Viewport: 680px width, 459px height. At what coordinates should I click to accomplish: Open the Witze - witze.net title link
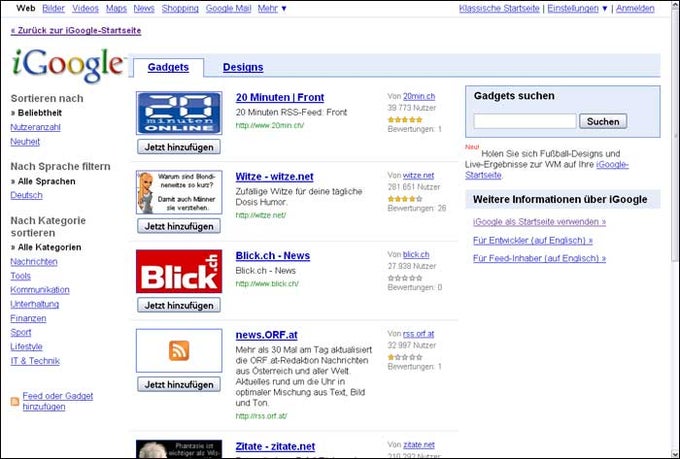click(275, 177)
